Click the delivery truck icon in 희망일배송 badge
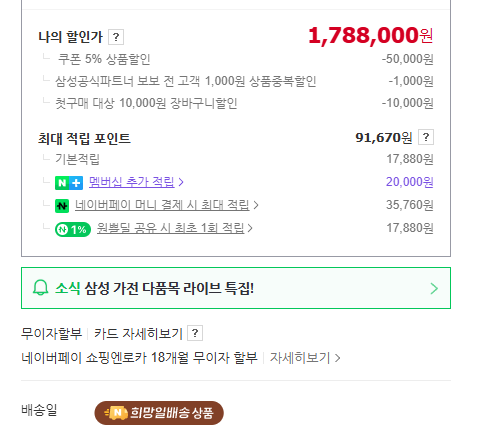Viewport: 480px width, 433px height. tap(115, 413)
